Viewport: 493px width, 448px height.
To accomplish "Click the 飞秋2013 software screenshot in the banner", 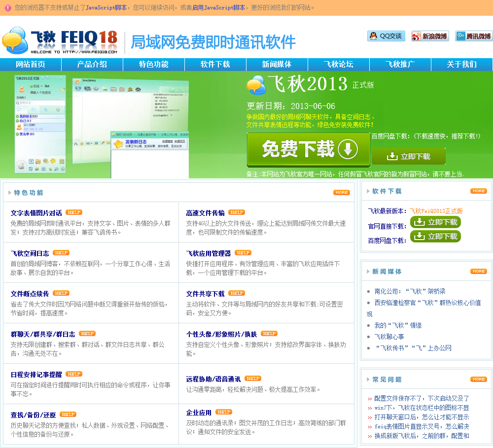I will coord(102,126).
